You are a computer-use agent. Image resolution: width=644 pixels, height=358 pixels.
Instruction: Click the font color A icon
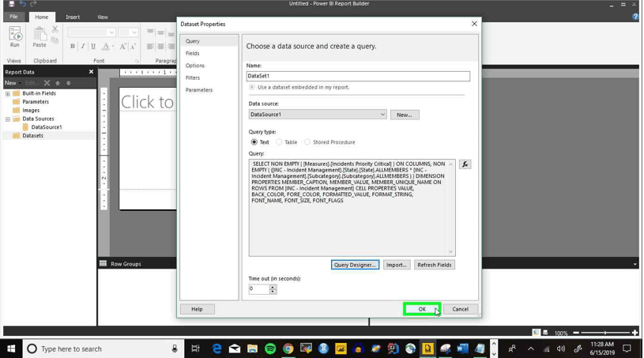click(x=106, y=46)
